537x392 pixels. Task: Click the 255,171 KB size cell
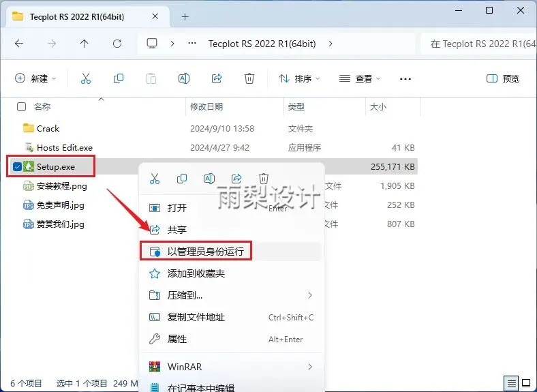(x=393, y=167)
